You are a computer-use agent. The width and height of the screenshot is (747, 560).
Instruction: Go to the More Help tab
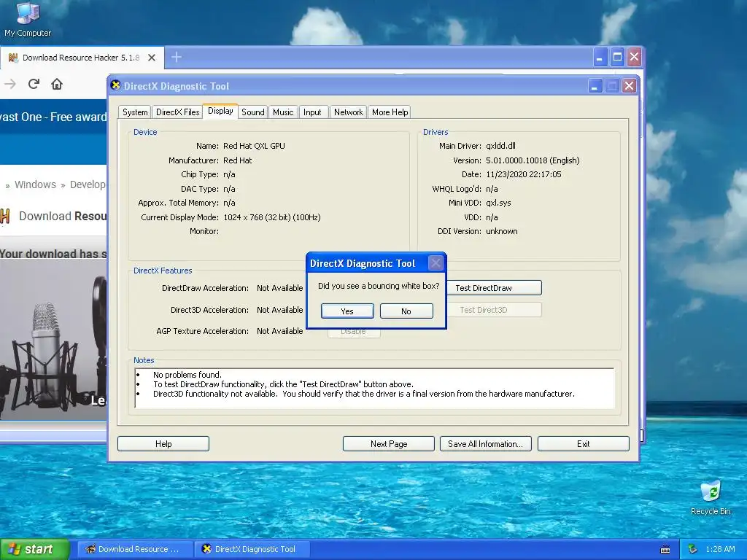(390, 112)
